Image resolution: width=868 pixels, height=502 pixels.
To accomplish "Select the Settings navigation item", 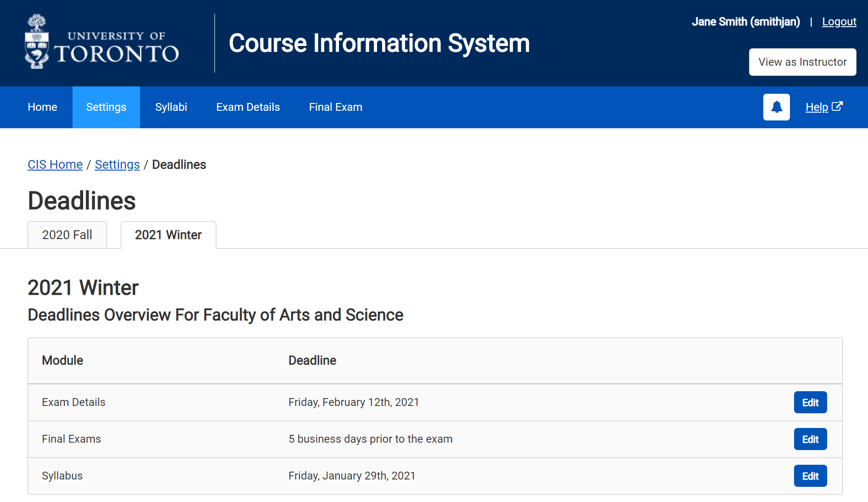I will tap(106, 107).
